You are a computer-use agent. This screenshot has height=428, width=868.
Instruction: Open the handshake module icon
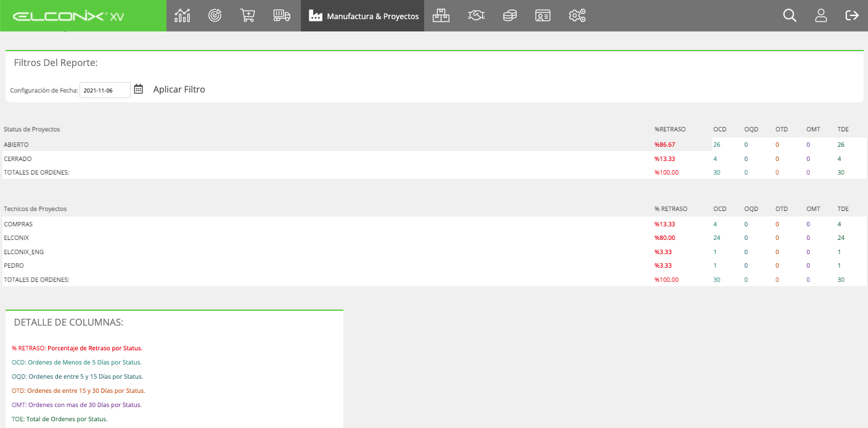476,15
